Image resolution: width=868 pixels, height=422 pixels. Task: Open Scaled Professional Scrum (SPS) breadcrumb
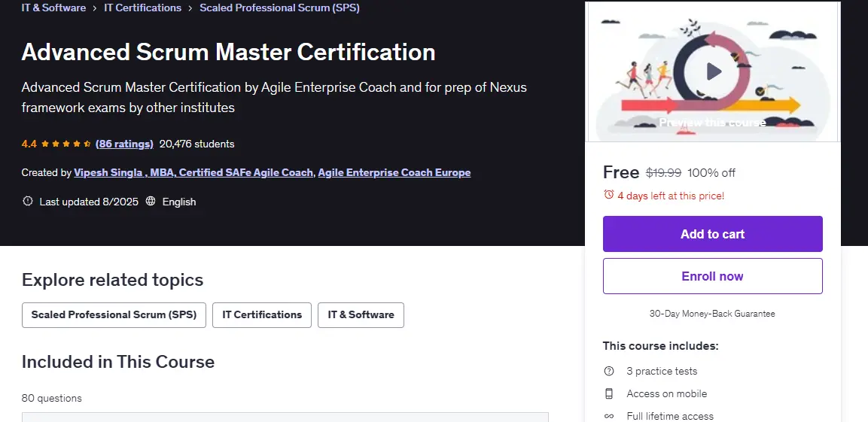pos(279,8)
